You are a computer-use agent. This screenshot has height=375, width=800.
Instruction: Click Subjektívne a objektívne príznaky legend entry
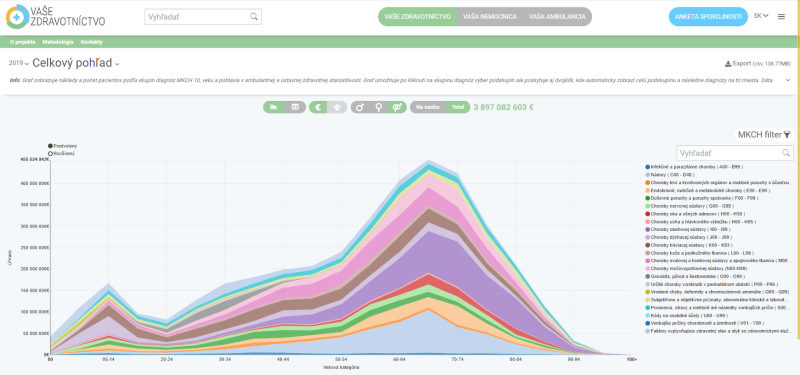click(x=718, y=300)
